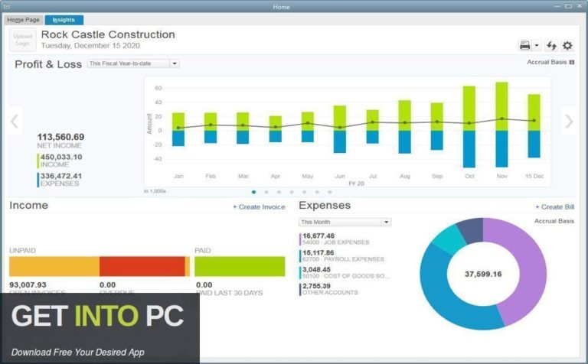Image resolution: width=588 pixels, height=364 pixels.
Task: Open the This Month expenses dropdown
Action: pyautogui.click(x=345, y=222)
